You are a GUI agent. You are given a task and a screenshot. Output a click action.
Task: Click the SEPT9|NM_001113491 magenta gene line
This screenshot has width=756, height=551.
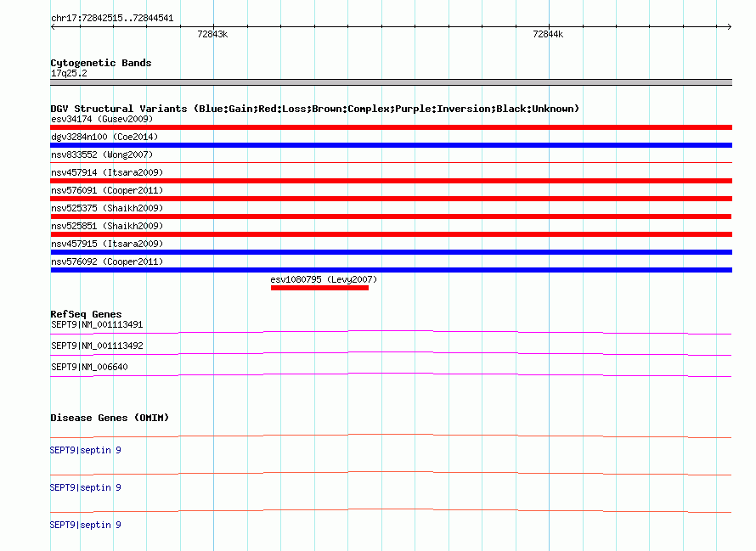click(x=391, y=332)
